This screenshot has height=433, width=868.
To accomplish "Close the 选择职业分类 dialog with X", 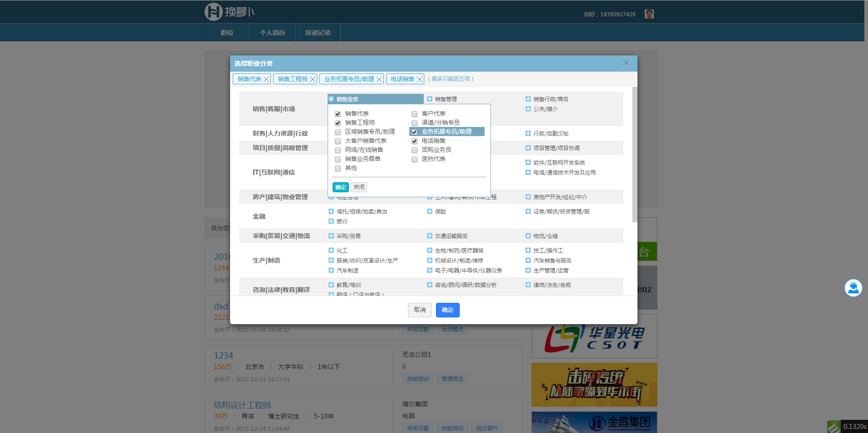I will click(x=626, y=63).
